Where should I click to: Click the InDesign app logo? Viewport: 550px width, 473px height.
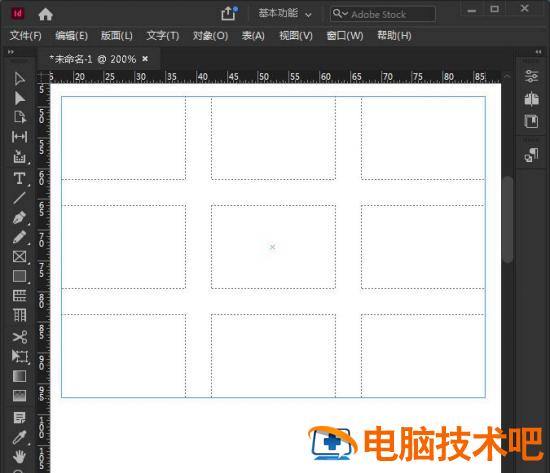(18, 14)
